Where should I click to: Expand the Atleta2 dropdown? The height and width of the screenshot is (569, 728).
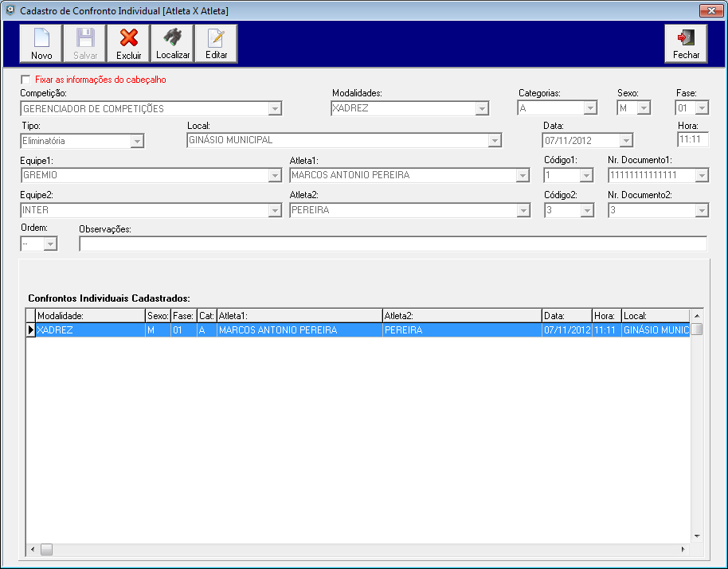(x=523, y=211)
